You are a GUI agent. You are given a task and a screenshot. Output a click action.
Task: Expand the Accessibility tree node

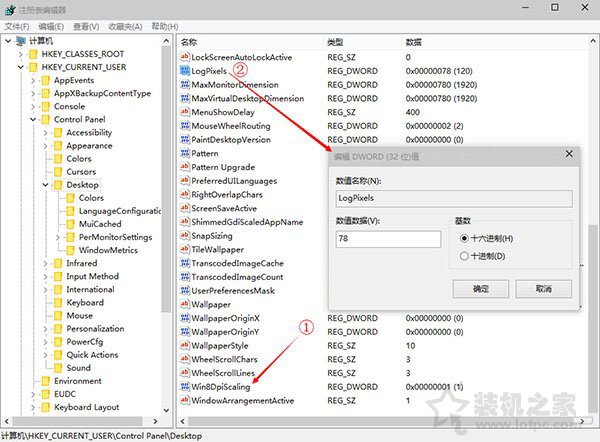pyautogui.click(x=46, y=133)
